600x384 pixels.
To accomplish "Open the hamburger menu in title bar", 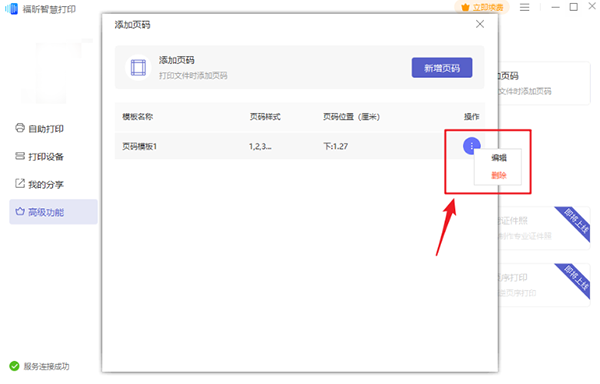I will (525, 7).
